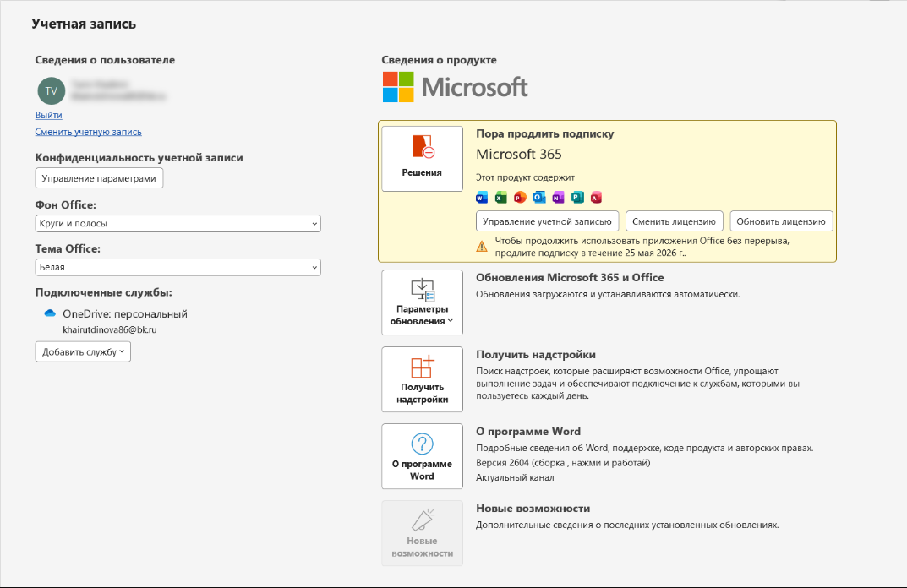907x588 pixels.
Task: Click the Word app icon in Microsoft 365
Action: pyautogui.click(x=482, y=198)
